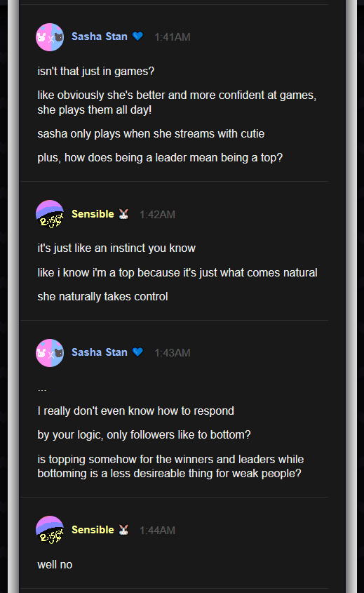Click message "she naturally takes control"
Viewport: 364px width, 593px height.
[102, 296]
